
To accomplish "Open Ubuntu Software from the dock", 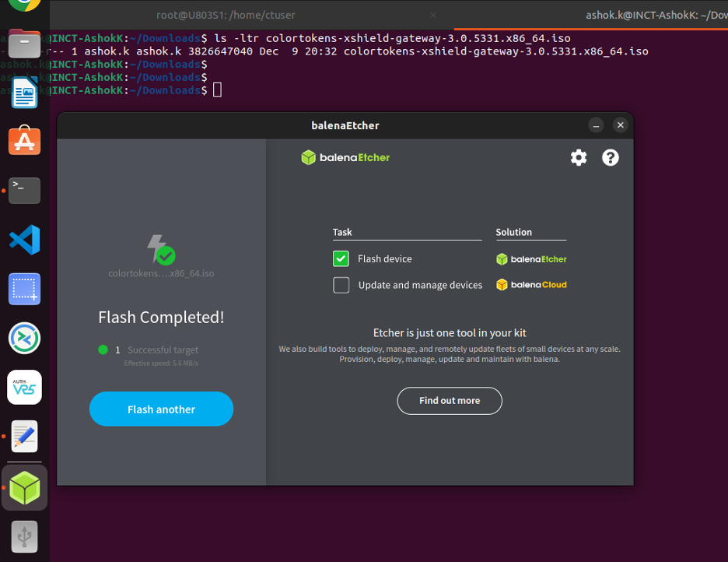I will click(x=24, y=141).
